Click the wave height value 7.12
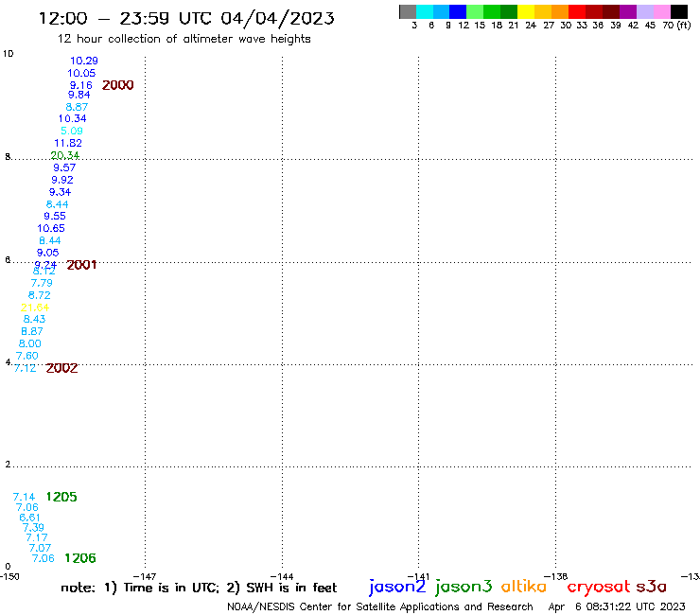The width and height of the screenshot is (700, 615). (x=25, y=368)
